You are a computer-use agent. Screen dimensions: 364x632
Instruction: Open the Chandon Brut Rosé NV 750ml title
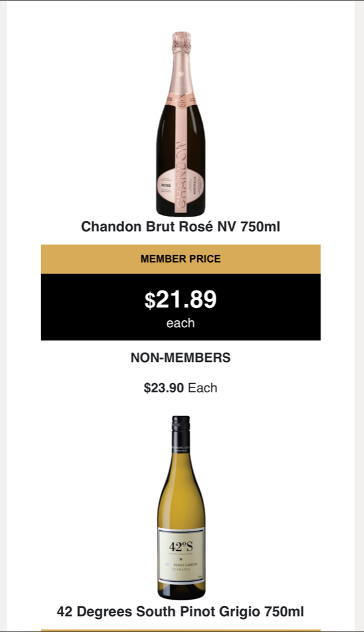tap(180, 227)
